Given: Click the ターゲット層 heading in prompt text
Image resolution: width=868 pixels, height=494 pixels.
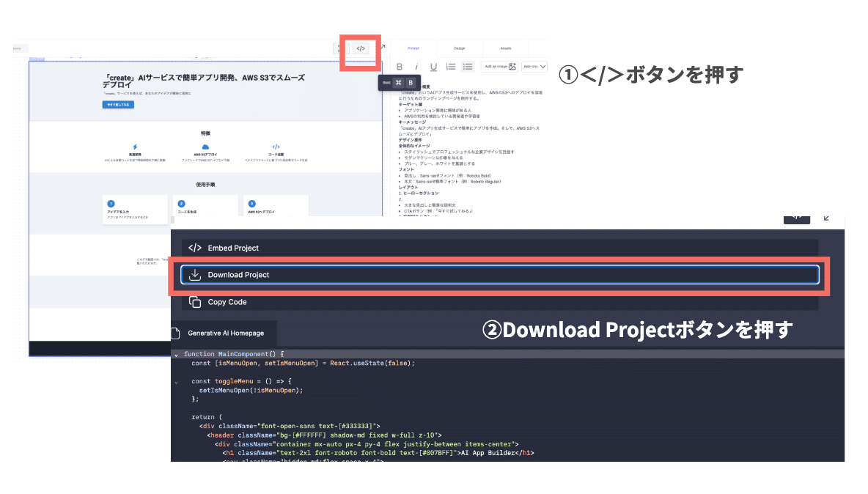Looking at the screenshot, I should 411,105.
